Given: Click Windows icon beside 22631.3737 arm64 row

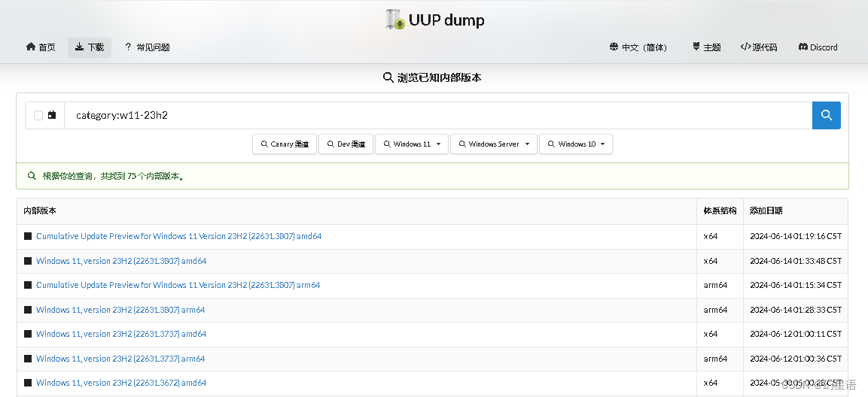Looking at the screenshot, I should 28,359.
